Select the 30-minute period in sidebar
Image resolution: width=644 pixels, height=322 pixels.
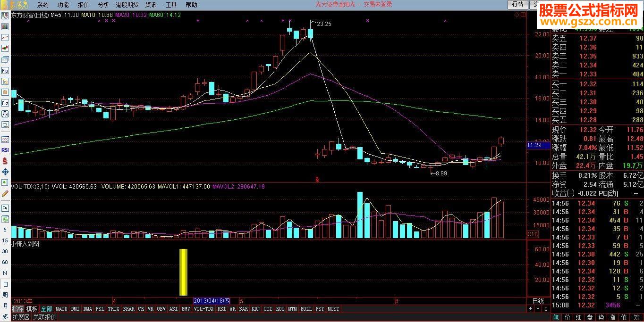pos(5,251)
